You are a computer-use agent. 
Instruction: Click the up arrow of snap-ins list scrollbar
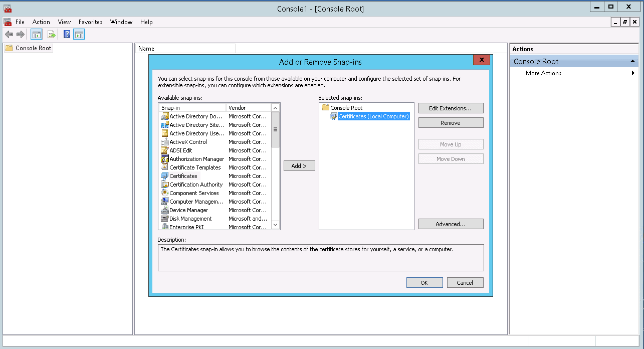point(275,108)
